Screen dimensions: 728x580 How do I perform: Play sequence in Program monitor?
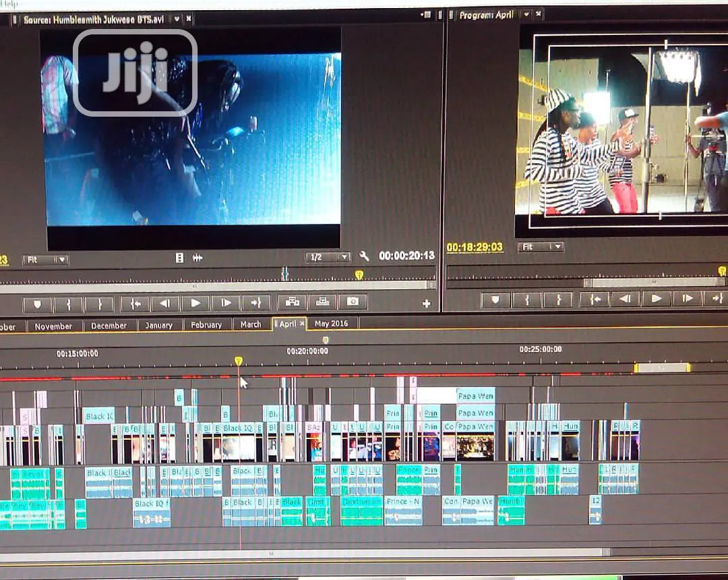tap(656, 299)
